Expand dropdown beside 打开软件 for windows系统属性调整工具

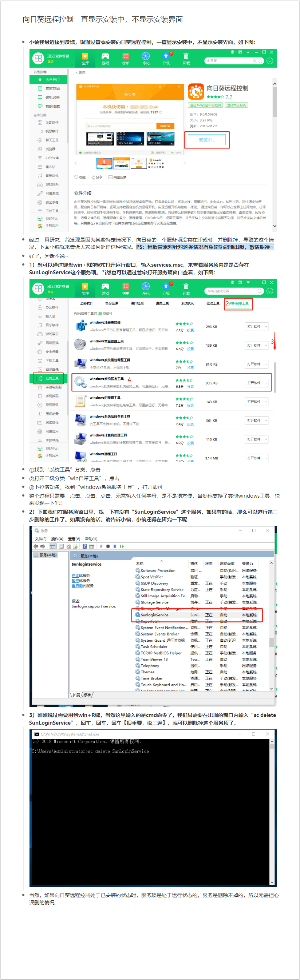(266, 364)
